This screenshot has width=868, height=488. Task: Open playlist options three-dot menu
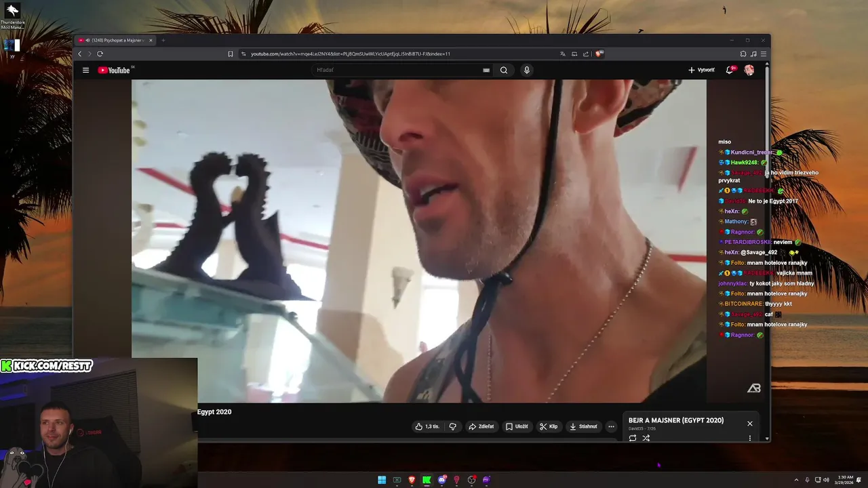750,438
